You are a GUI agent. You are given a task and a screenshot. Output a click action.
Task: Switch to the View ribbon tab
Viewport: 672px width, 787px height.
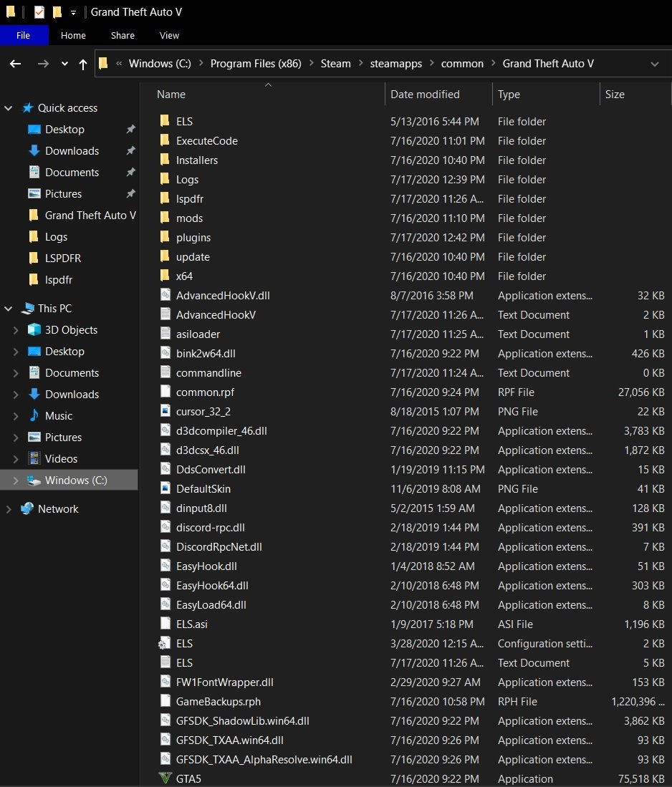169,35
